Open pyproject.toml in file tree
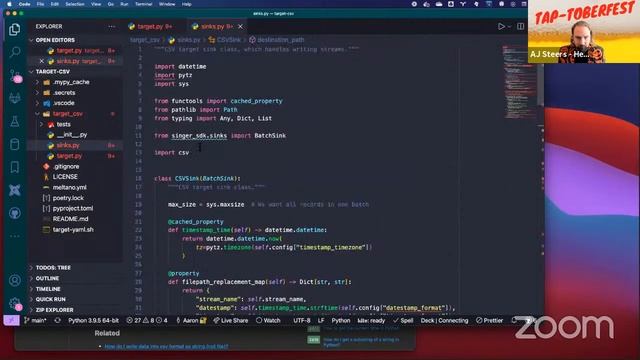This screenshot has height=360, width=640. (73, 208)
